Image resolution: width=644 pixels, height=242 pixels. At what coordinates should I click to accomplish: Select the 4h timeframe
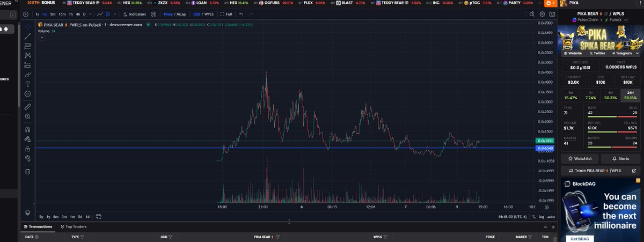pyautogui.click(x=78, y=14)
